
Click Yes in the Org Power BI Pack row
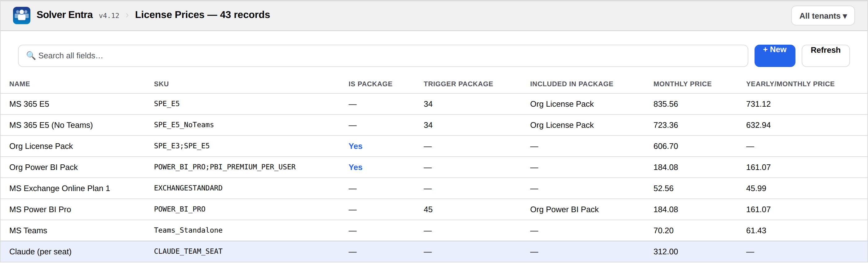tap(355, 167)
